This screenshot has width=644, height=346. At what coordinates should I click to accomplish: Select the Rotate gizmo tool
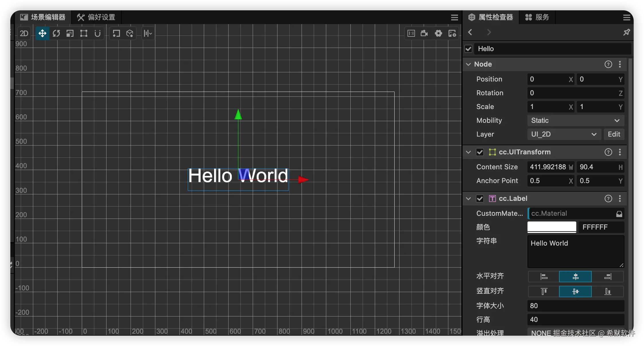click(56, 33)
